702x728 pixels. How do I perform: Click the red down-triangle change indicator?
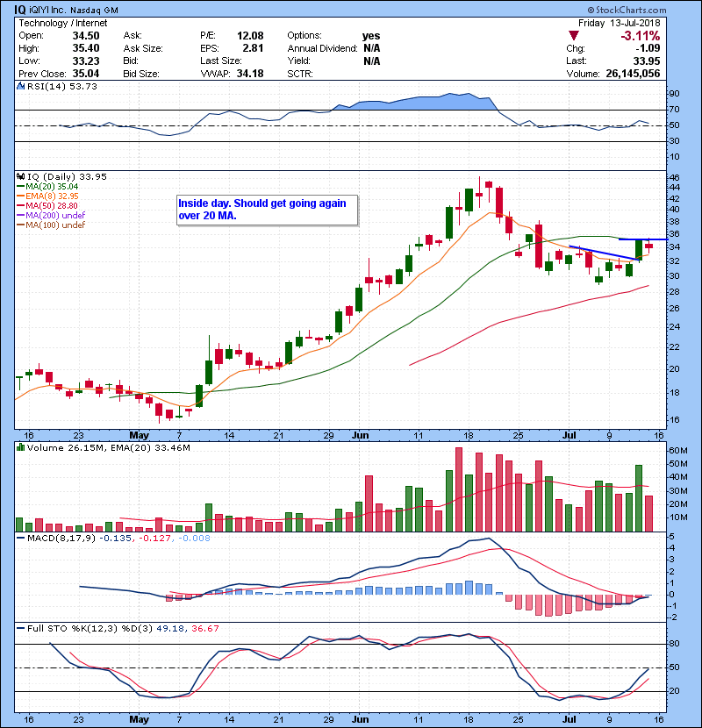[x=573, y=35]
